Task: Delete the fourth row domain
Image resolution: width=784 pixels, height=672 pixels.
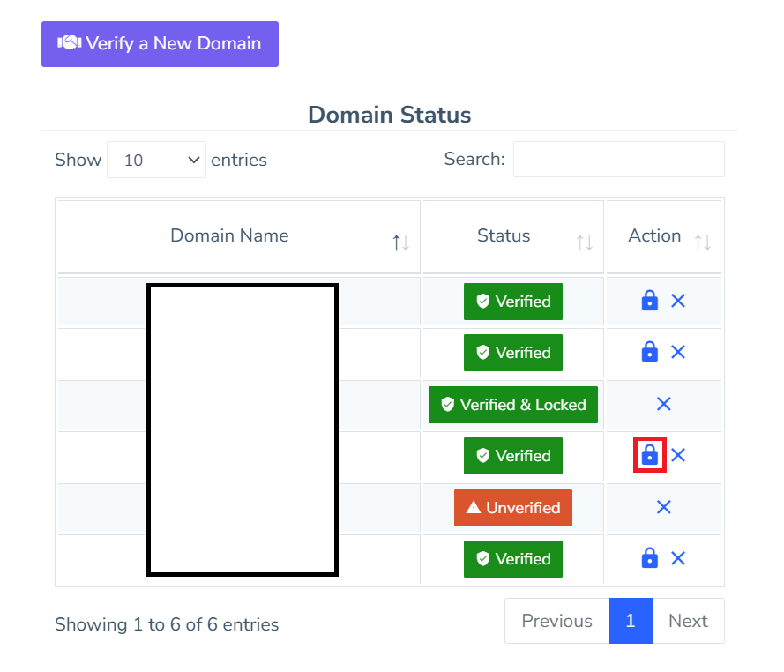Action: 678,455
